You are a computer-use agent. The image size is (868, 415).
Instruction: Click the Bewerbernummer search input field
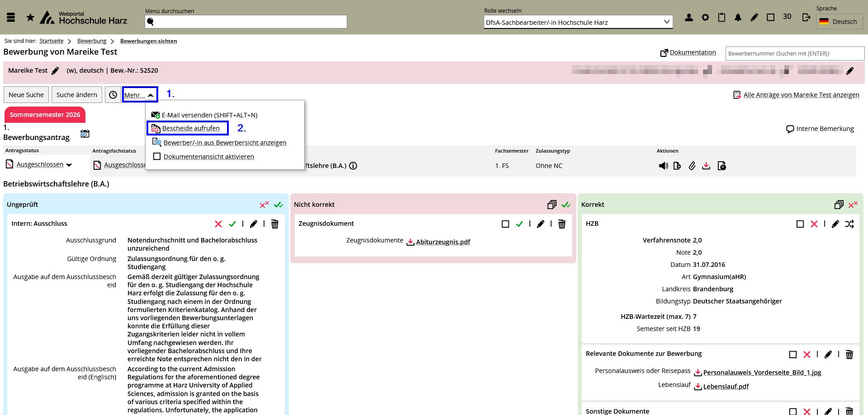pyautogui.click(x=794, y=53)
